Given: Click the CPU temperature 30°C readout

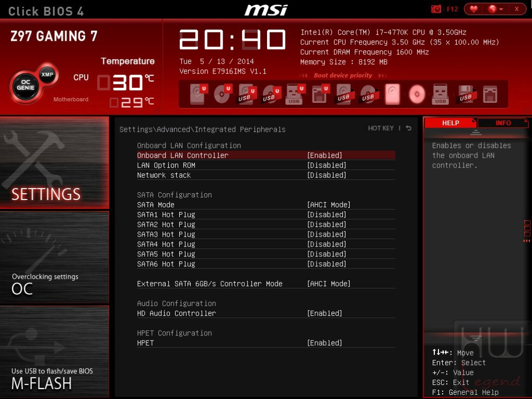Looking at the screenshot, I should (126, 83).
